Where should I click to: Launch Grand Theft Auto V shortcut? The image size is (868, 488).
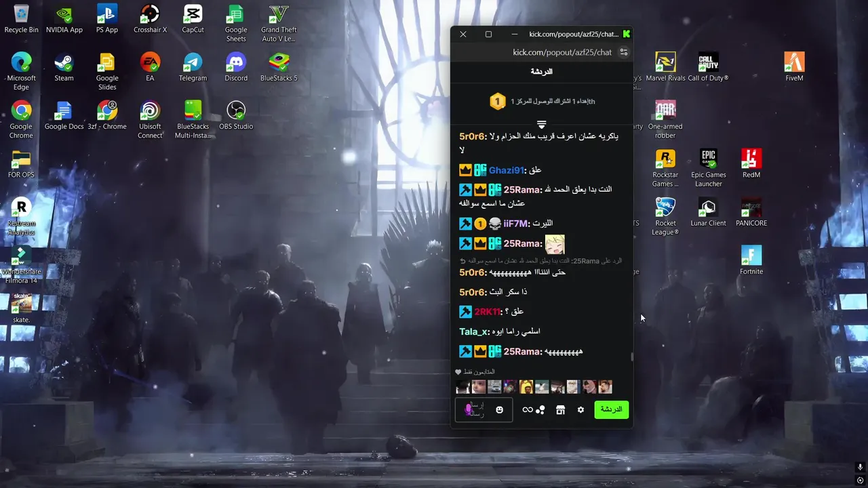tap(279, 24)
